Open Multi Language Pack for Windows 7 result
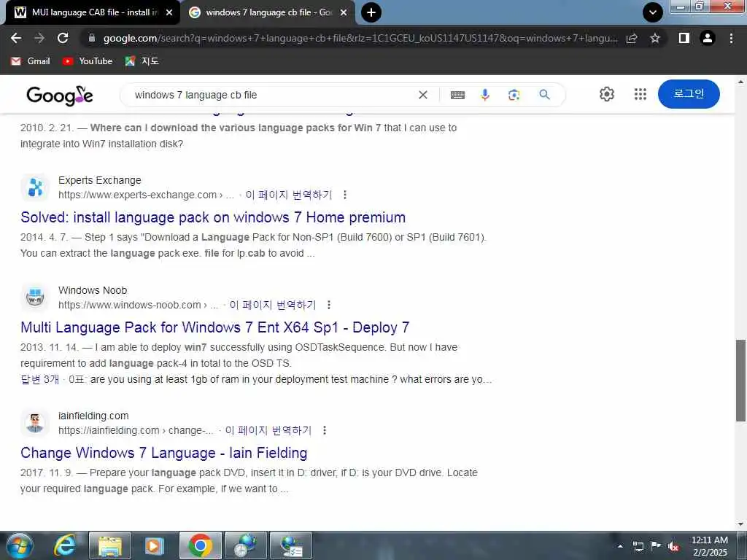Viewport: 747px width, 560px height. [215, 327]
